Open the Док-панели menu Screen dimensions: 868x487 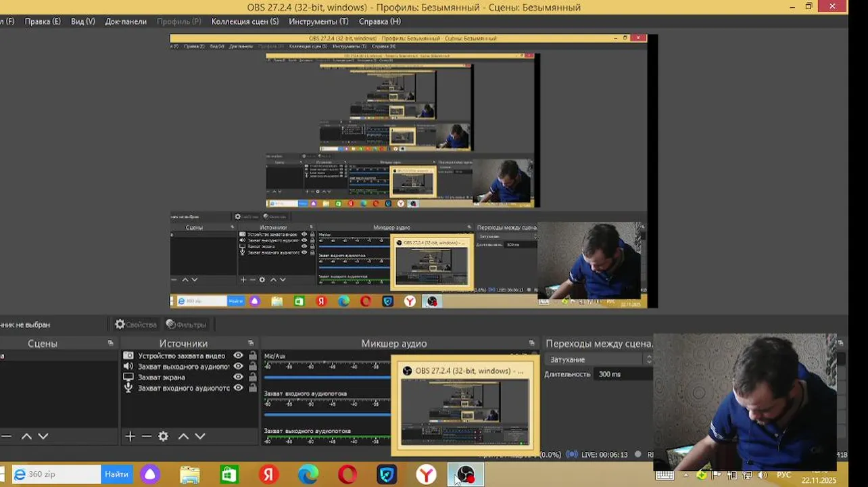[x=126, y=21]
